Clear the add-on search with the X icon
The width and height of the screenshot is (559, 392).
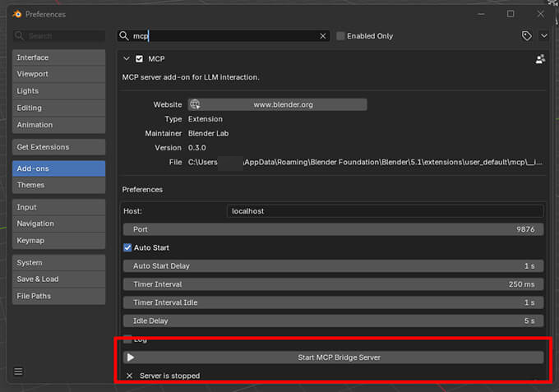click(323, 36)
